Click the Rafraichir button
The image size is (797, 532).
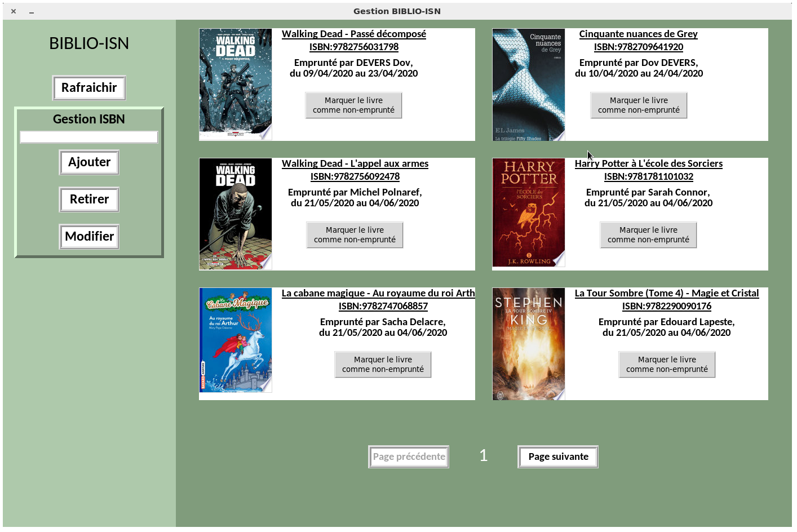click(89, 88)
